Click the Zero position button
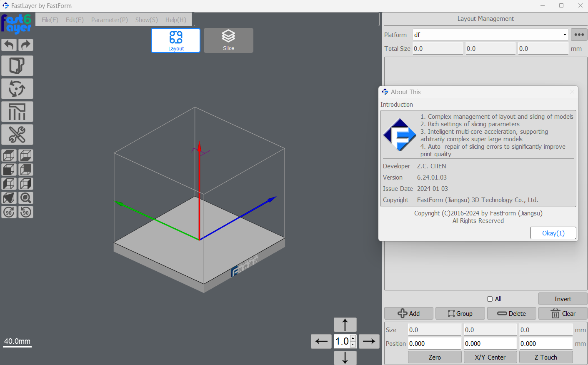Image resolution: width=588 pixels, height=365 pixels. pos(435,357)
